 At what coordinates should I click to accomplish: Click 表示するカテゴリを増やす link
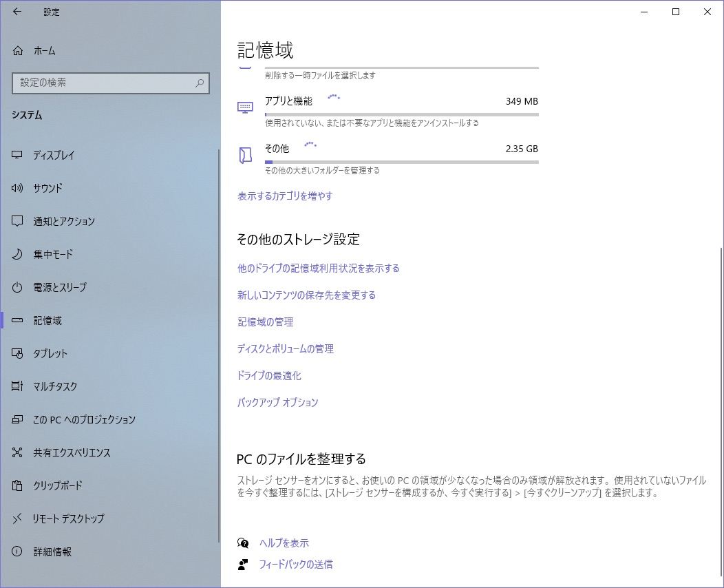(x=285, y=196)
